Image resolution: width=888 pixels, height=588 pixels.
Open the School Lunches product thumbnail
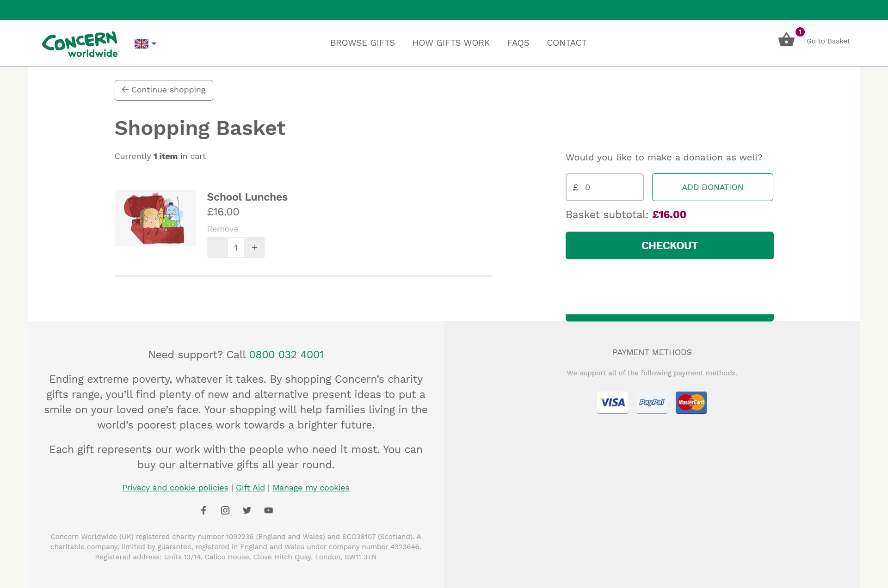click(x=155, y=218)
